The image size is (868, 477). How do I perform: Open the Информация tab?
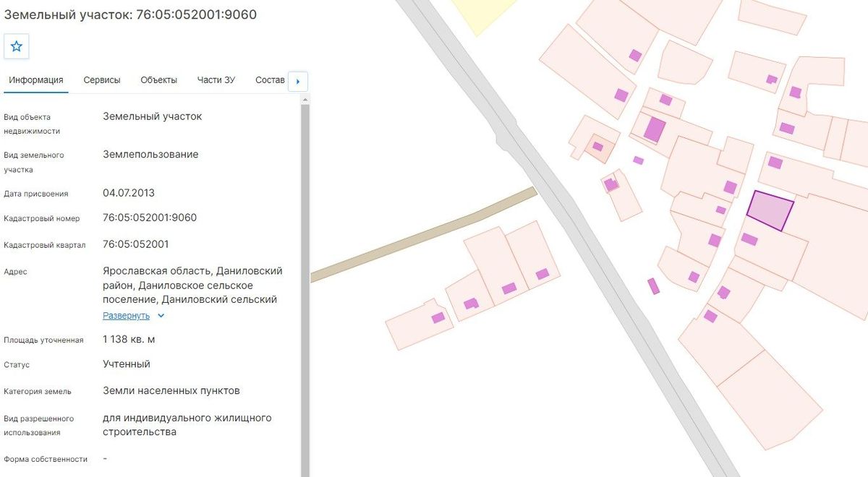pos(36,80)
